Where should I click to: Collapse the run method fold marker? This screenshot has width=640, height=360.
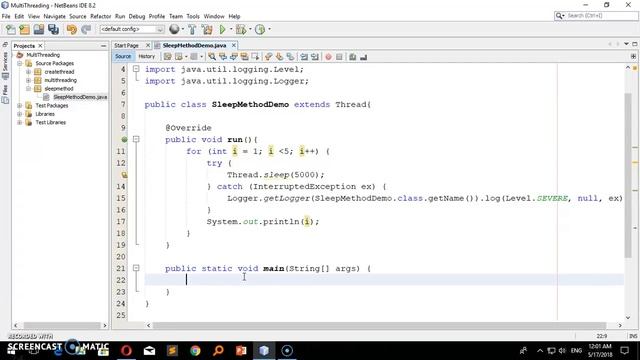coord(136,139)
